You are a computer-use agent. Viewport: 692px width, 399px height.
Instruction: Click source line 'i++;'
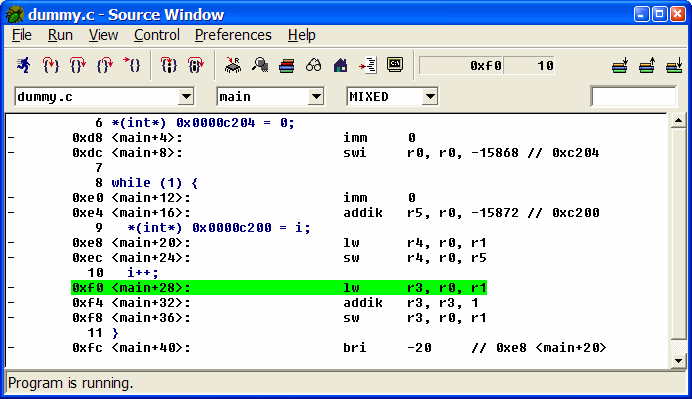[143, 273]
